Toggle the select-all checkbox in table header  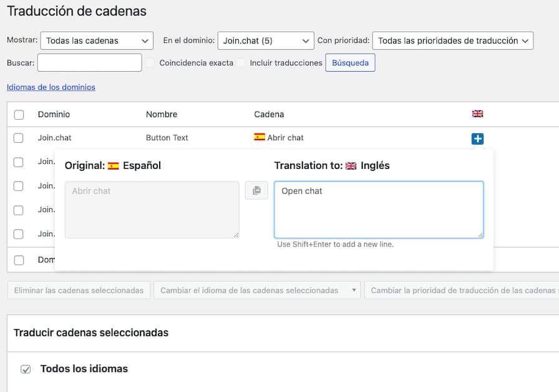[19, 115]
